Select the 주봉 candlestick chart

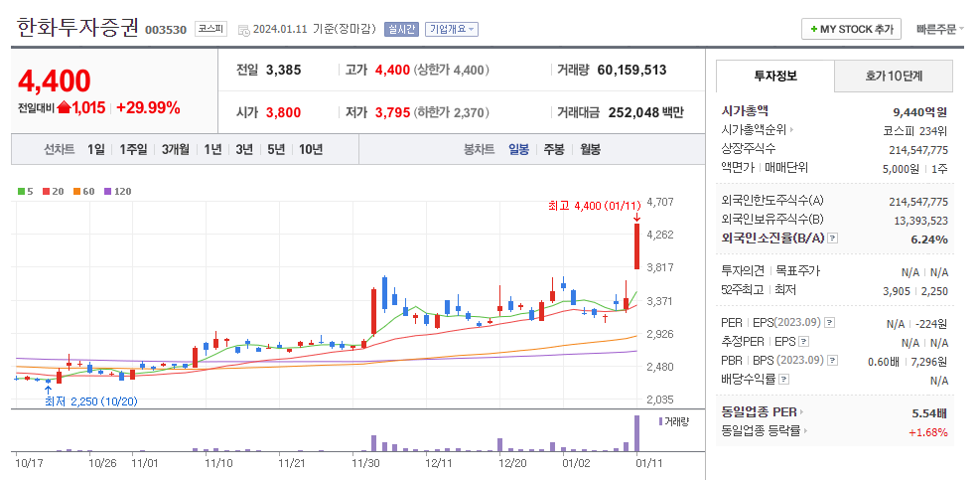(x=554, y=150)
